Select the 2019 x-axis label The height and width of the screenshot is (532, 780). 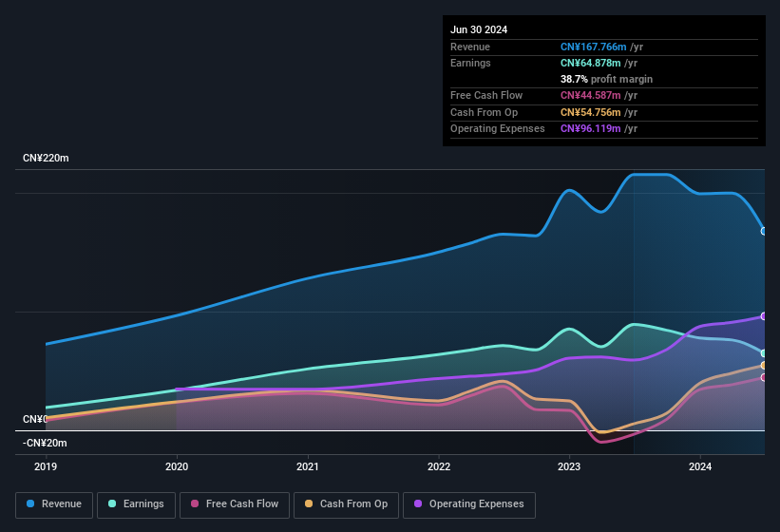pyautogui.click(x=46, y=466)
